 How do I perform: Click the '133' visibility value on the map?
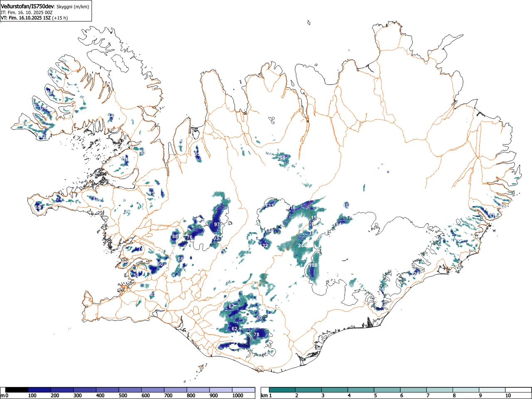point(270,206)
